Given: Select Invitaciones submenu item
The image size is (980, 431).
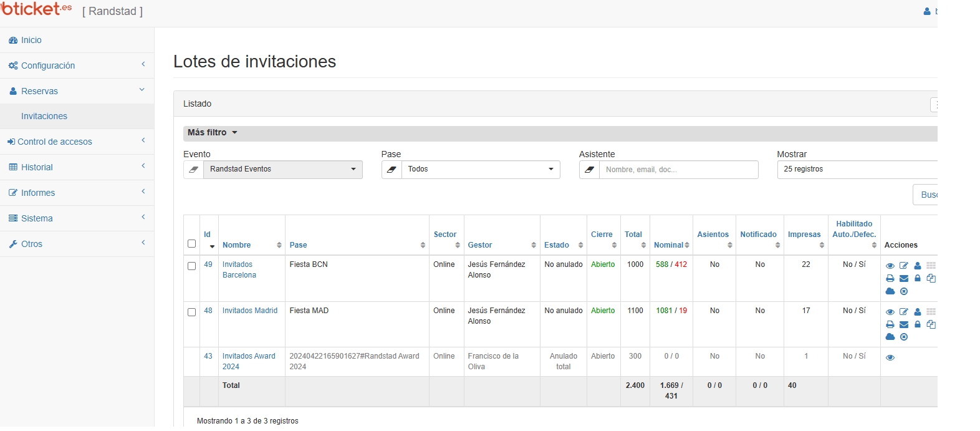Looking at the screenshot, I should coord(77,117).
